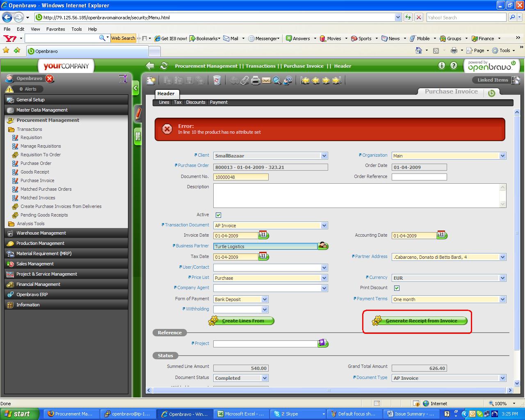Open the Document Status dropdown
Viewport: 525px width, 420px height.
265,378
